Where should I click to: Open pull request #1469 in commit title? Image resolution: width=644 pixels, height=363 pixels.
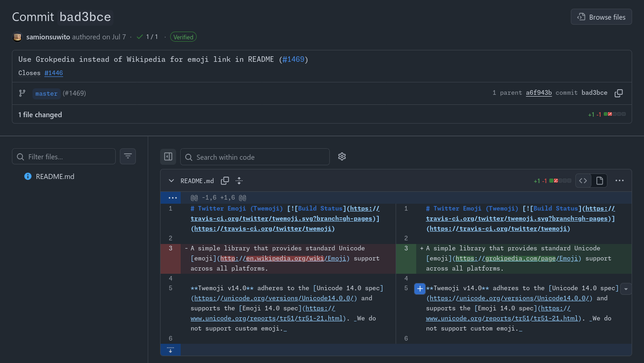(293, 60)
